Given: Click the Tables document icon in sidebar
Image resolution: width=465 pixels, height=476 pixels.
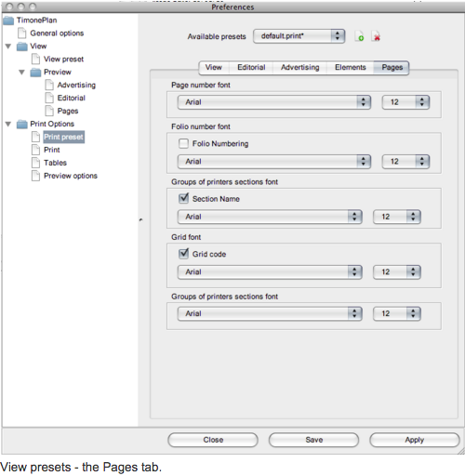Looking at the screenshot, I should (36, 163).
